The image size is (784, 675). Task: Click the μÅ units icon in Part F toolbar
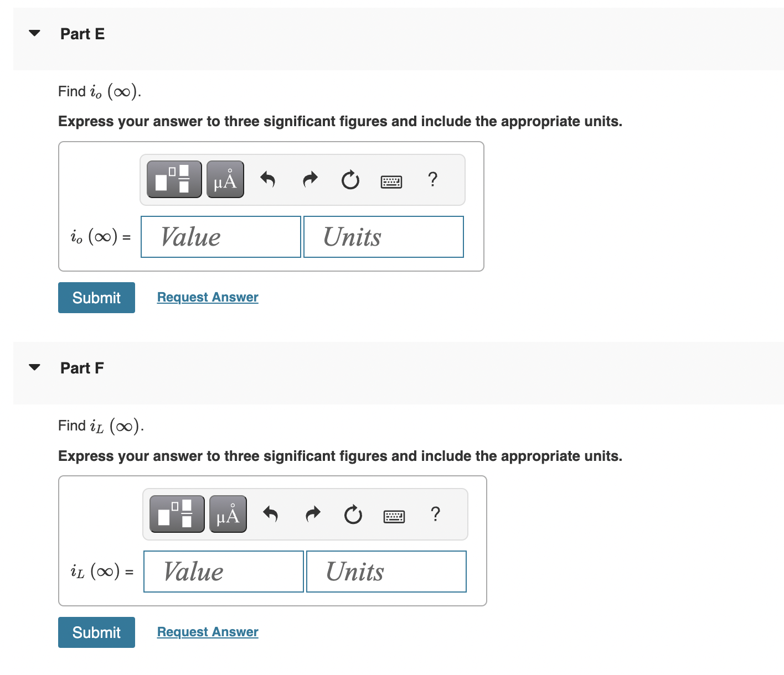pyautogui.click(x=228, y=514)
